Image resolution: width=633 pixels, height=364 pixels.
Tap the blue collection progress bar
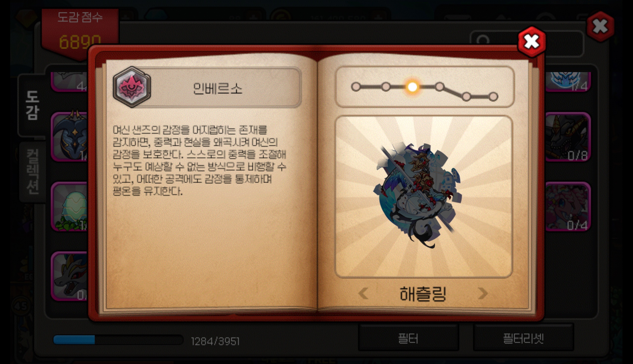tap(118, 340)
